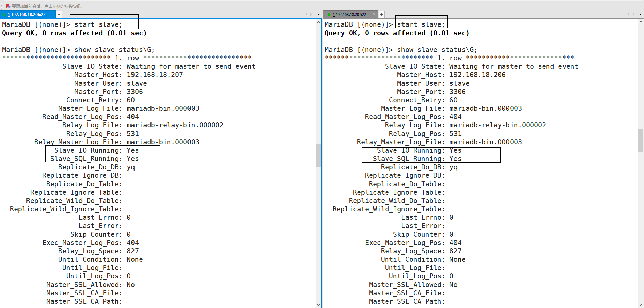Close the 192.168.18.207:22 session tab
644x308 pixels.
(374, 14)
